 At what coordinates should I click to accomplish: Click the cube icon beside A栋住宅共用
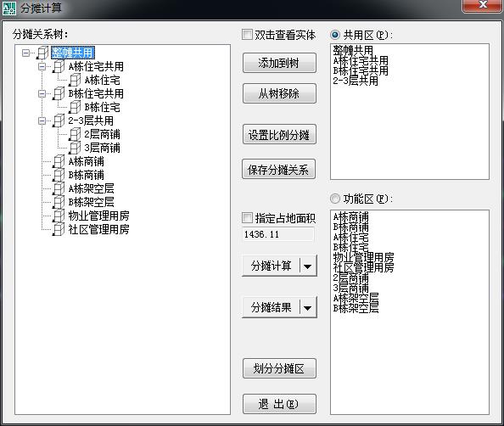tap(59, 66)
